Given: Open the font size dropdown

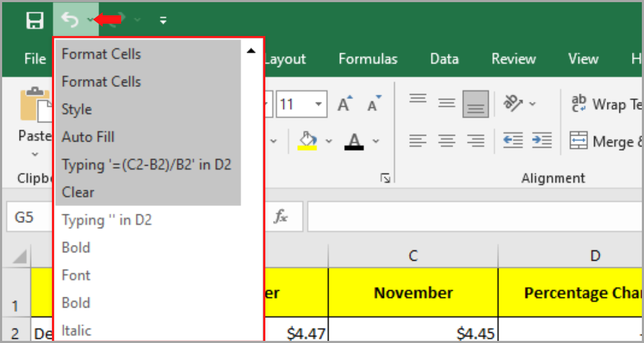Looking at the screenshot, I should click(319, 103).
